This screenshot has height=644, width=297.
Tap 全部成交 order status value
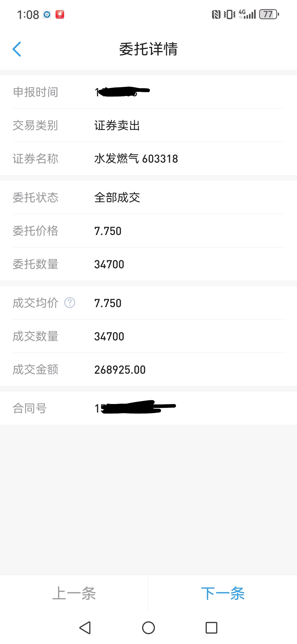pos(117,198)
